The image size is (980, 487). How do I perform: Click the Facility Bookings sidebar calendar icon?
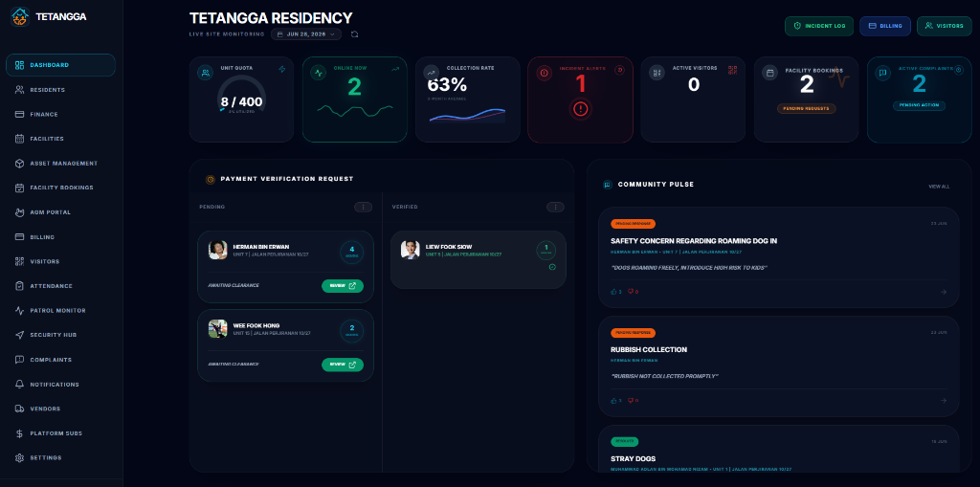pos(19,188)
